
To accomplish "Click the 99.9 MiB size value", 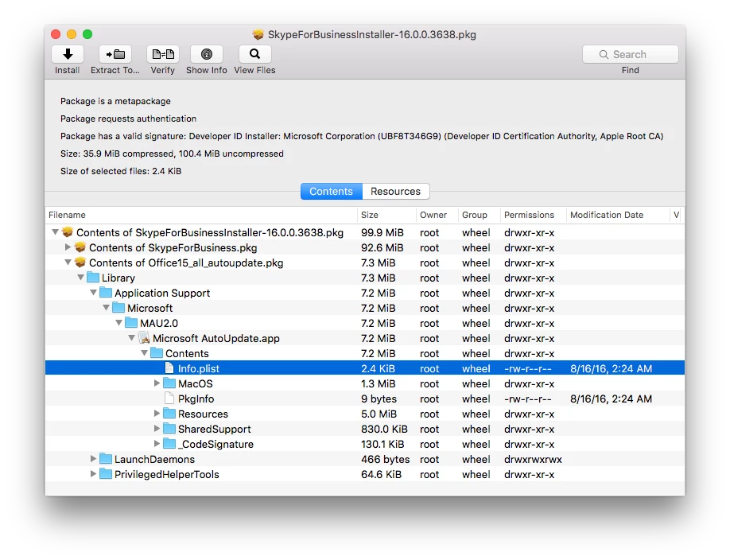I will [x=382, y=232].
